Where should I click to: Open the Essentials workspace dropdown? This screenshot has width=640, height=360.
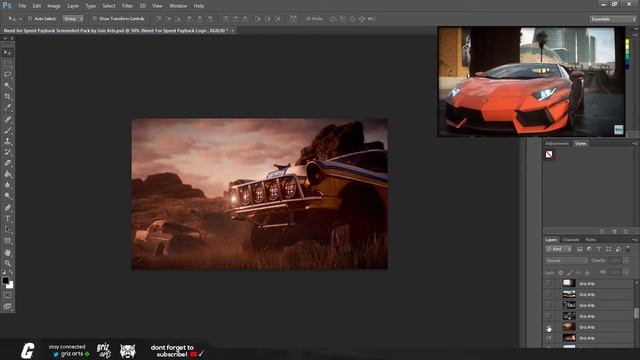click(613, 19)
